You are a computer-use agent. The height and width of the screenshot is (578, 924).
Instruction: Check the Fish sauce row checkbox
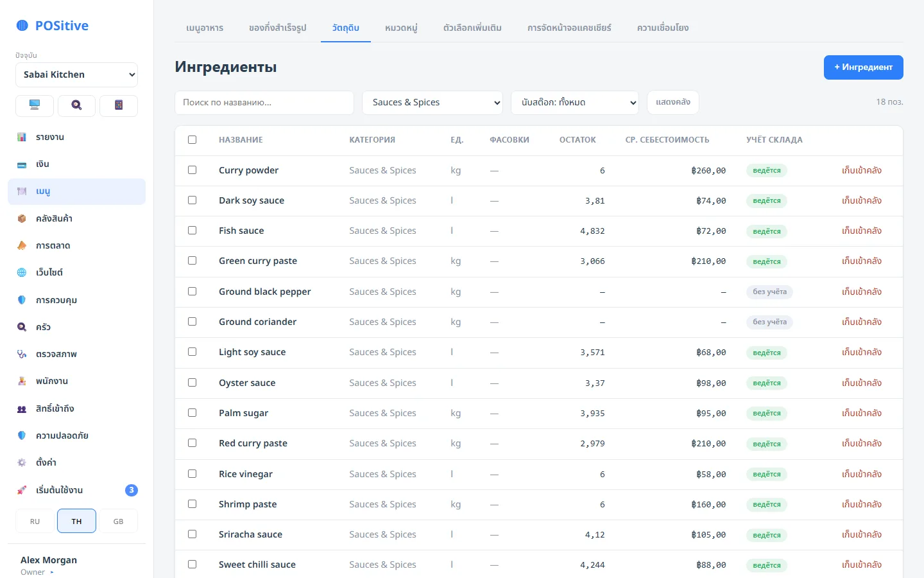pos(192,231)
